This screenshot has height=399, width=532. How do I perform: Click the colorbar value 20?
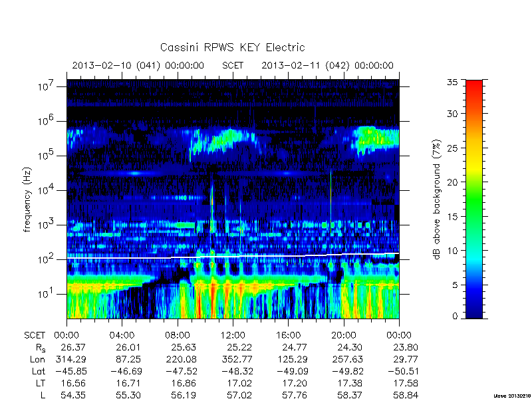click(452, 182)
